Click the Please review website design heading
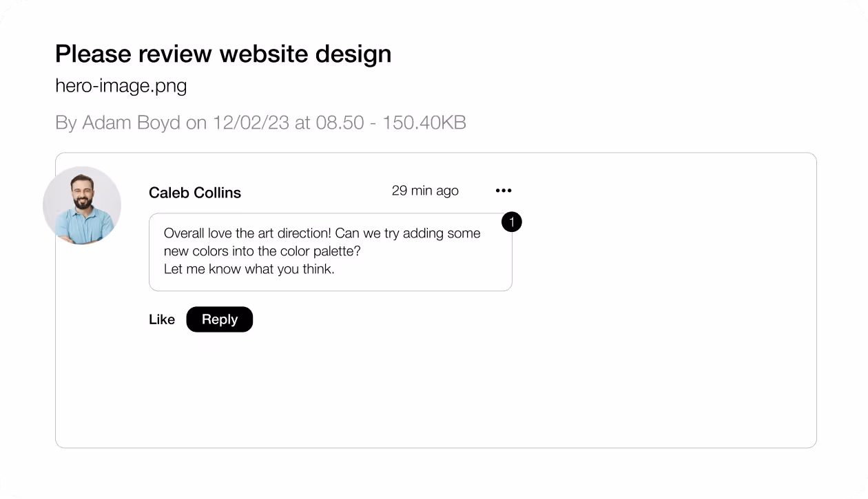The width and height of the screenshot is (868, 499). (x=223, y=54)
